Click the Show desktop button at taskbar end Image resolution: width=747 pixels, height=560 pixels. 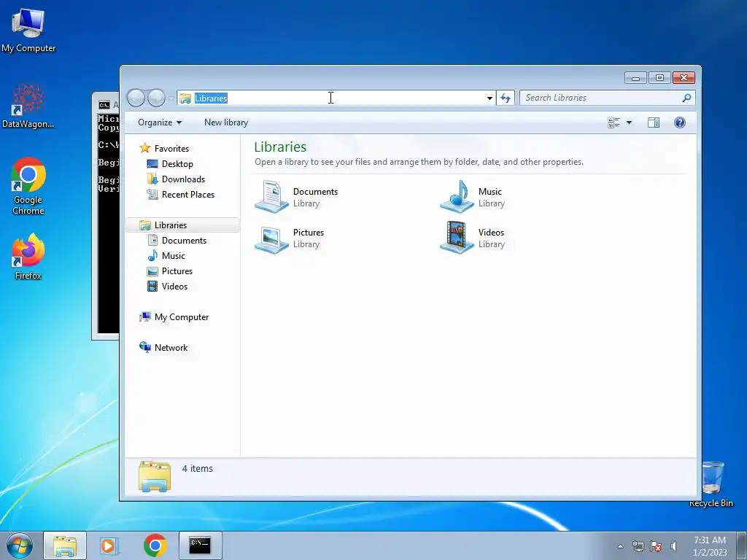click(742, 545)
